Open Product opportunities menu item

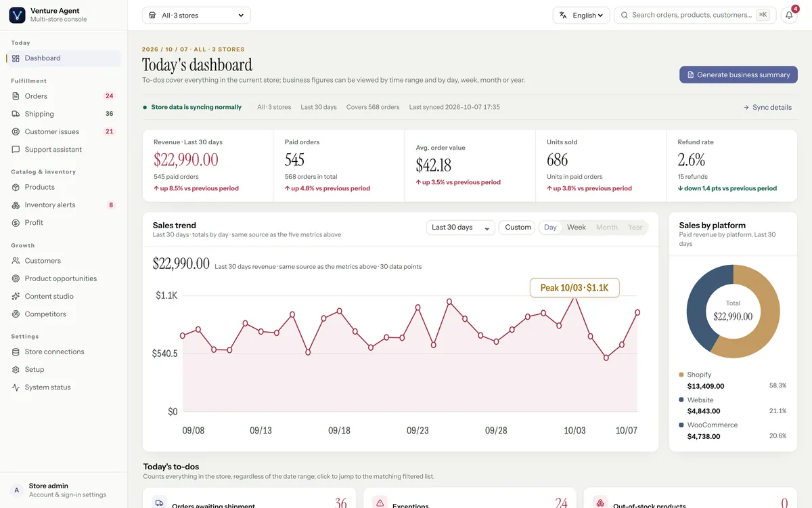[64, 278]
